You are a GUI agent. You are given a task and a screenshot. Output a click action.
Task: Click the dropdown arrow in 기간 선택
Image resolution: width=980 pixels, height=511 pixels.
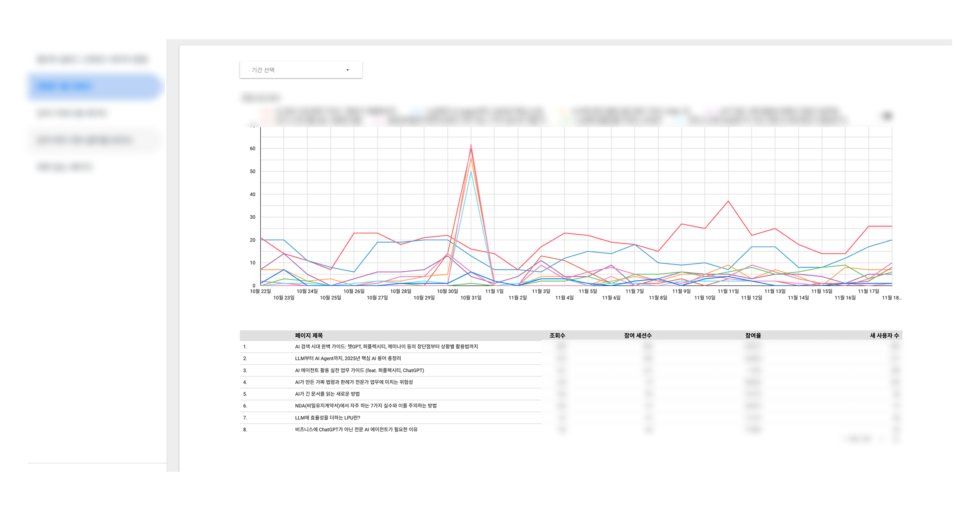[347, 70]
